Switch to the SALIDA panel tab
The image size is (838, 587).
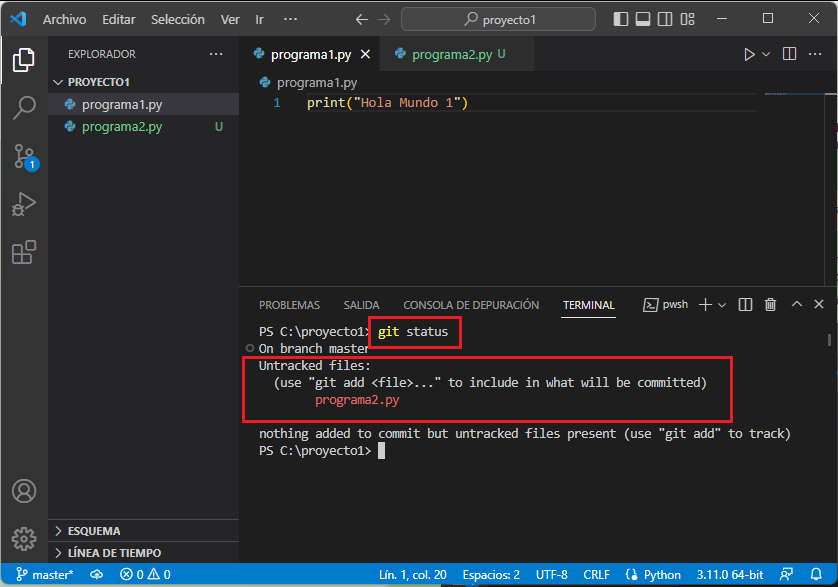[361, 305]
